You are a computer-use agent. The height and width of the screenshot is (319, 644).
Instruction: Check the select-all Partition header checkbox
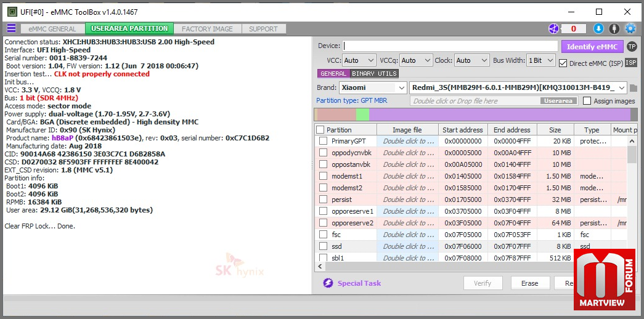(x=320, y=130)
